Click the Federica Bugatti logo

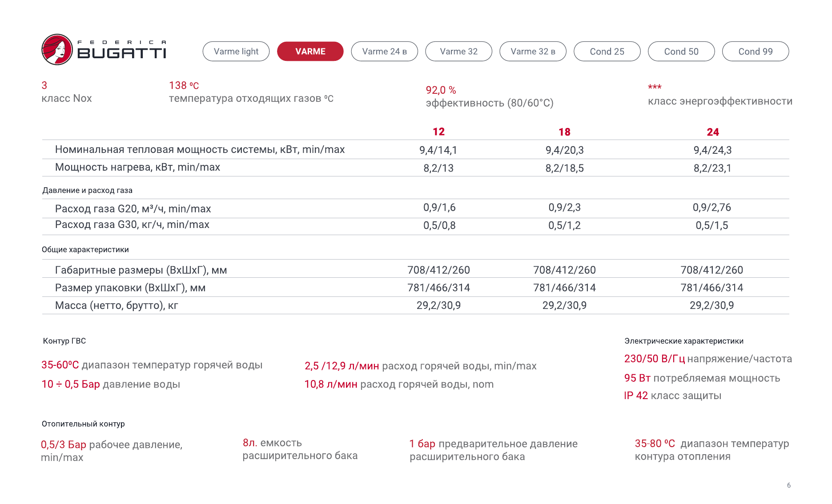(104, 50)
